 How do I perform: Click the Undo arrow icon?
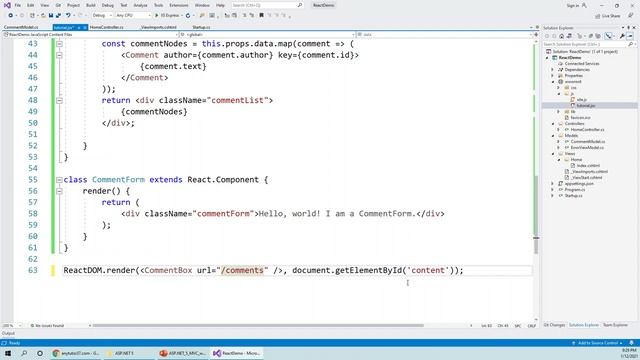click(68, 16)
